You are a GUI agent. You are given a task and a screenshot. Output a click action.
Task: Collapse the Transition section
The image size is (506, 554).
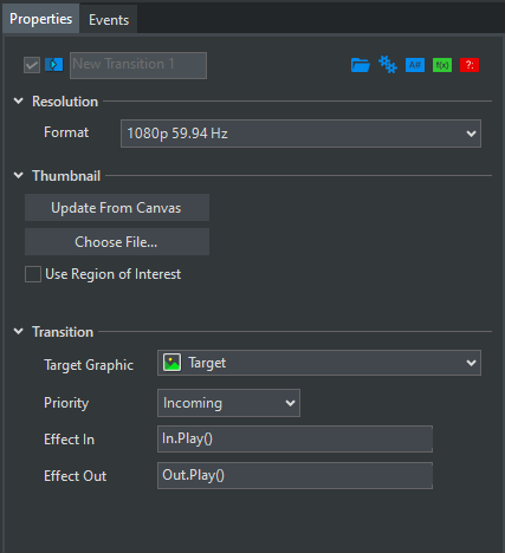tap(18, 332)
